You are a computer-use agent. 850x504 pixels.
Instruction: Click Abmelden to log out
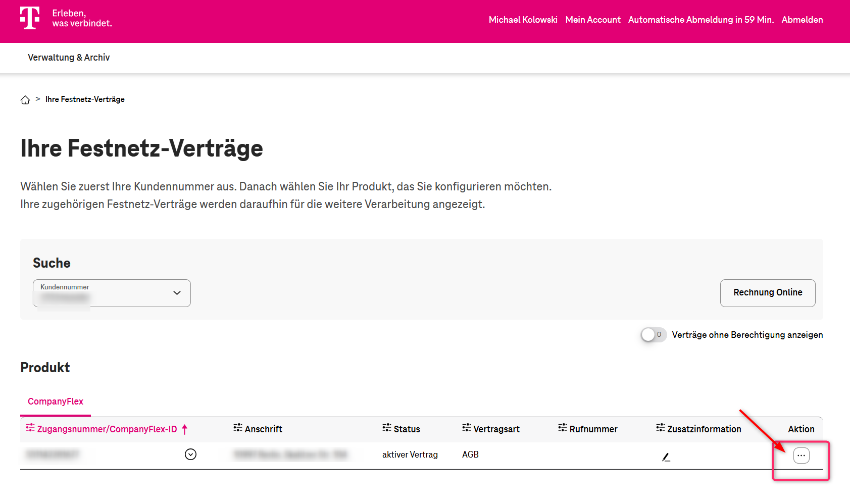pyautogui.click(x=802, y=20)
